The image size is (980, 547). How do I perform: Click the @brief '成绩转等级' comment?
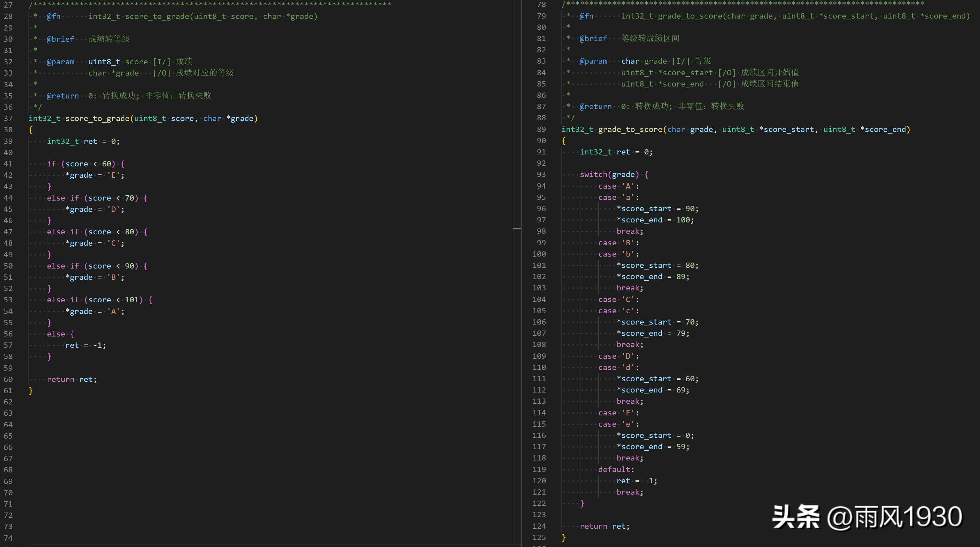[88, 39]
